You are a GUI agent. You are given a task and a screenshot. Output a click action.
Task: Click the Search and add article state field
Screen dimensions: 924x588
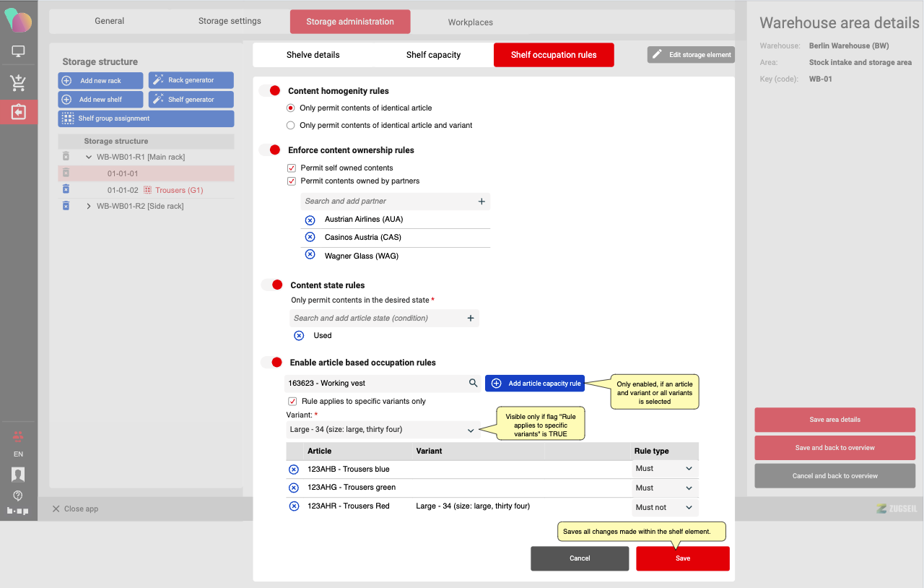(375, 319)
